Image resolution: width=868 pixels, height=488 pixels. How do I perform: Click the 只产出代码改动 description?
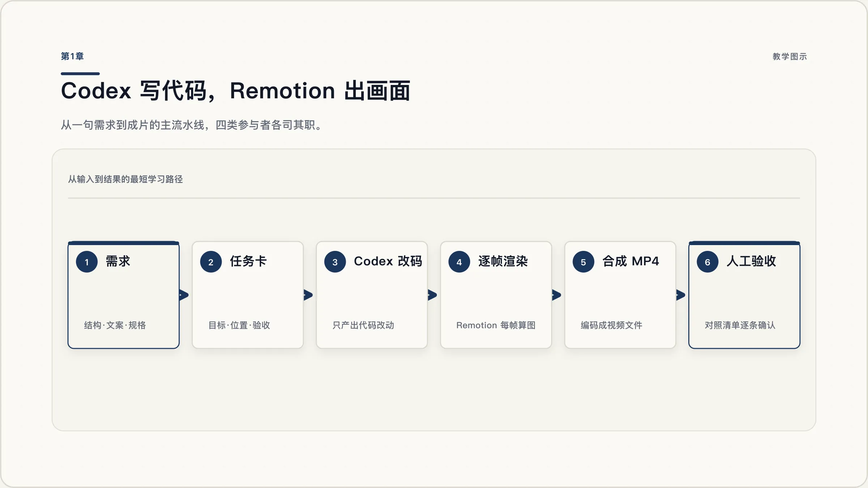pos(363,325)
